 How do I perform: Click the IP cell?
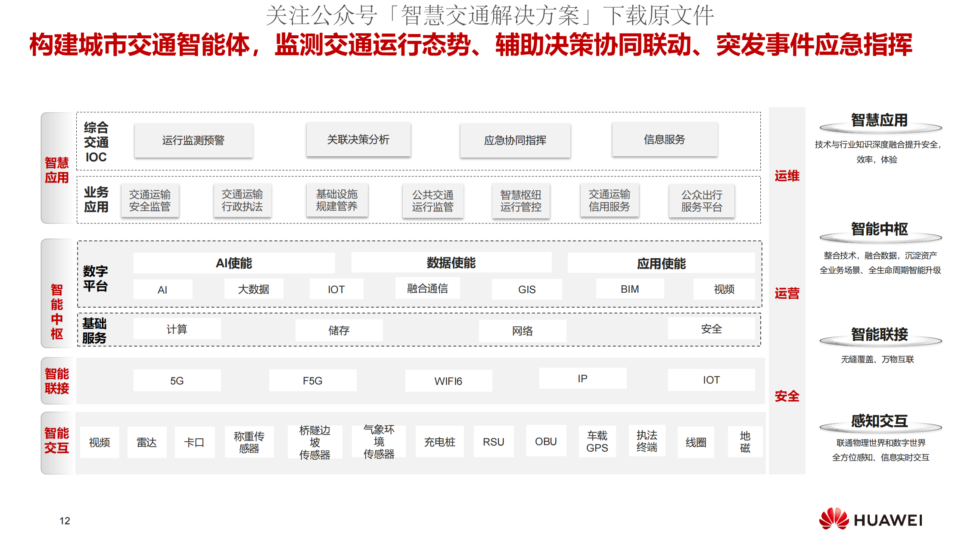(583, 378)
